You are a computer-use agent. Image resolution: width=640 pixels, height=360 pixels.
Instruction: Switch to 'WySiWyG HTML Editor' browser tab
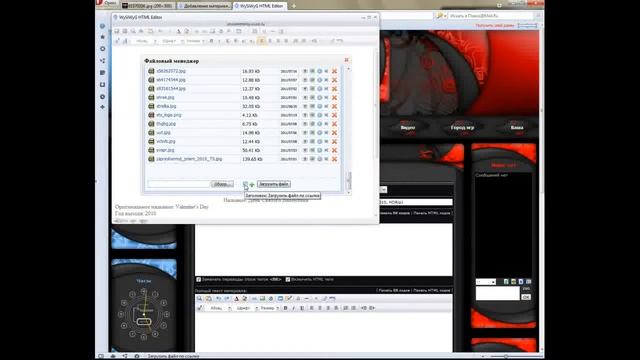[260, 6]
